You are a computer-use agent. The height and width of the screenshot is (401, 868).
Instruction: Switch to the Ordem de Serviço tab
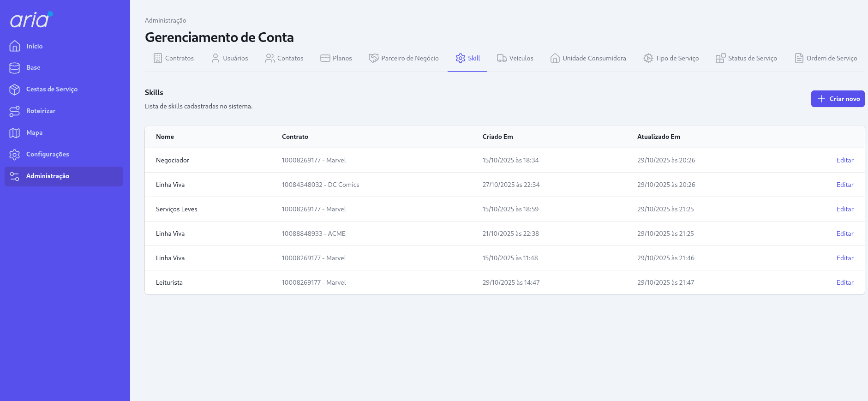tap(826, 58)
